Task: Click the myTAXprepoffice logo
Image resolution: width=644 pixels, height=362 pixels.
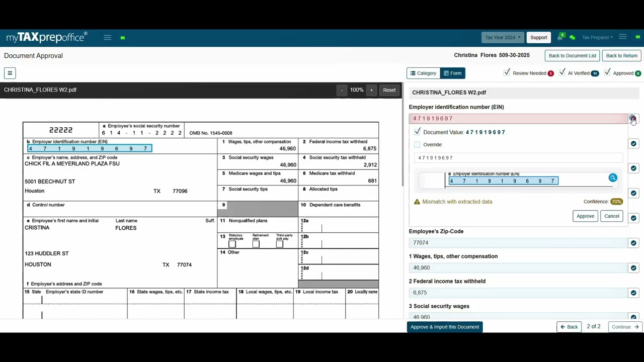Action: (x=46, y=37)
